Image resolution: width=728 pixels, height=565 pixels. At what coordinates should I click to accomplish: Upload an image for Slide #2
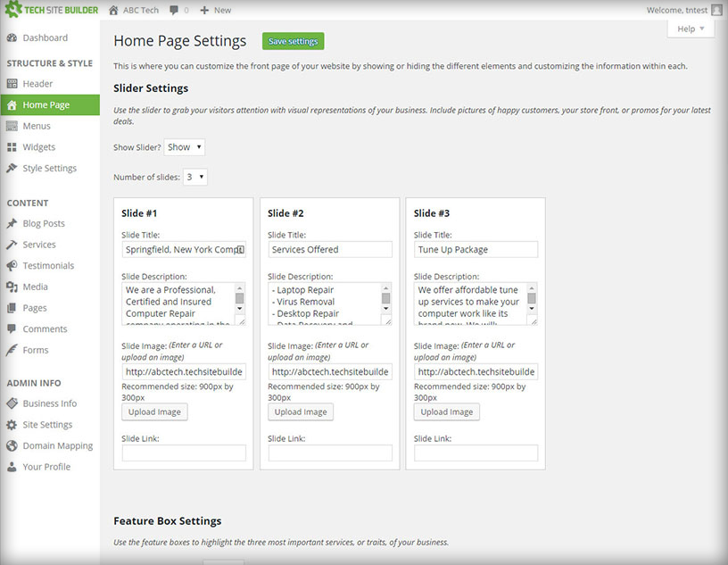(x=300, y=411)
